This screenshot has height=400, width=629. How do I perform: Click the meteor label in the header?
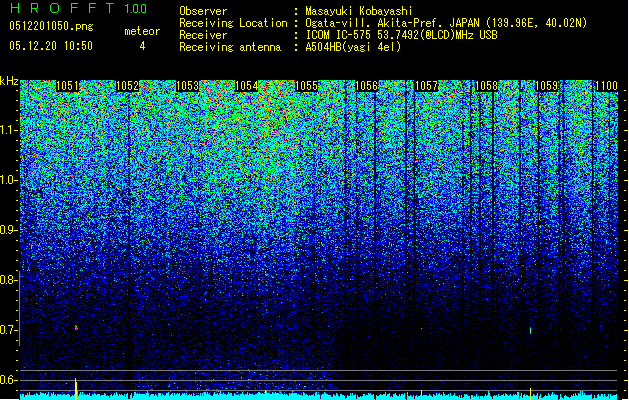(142, 31)
